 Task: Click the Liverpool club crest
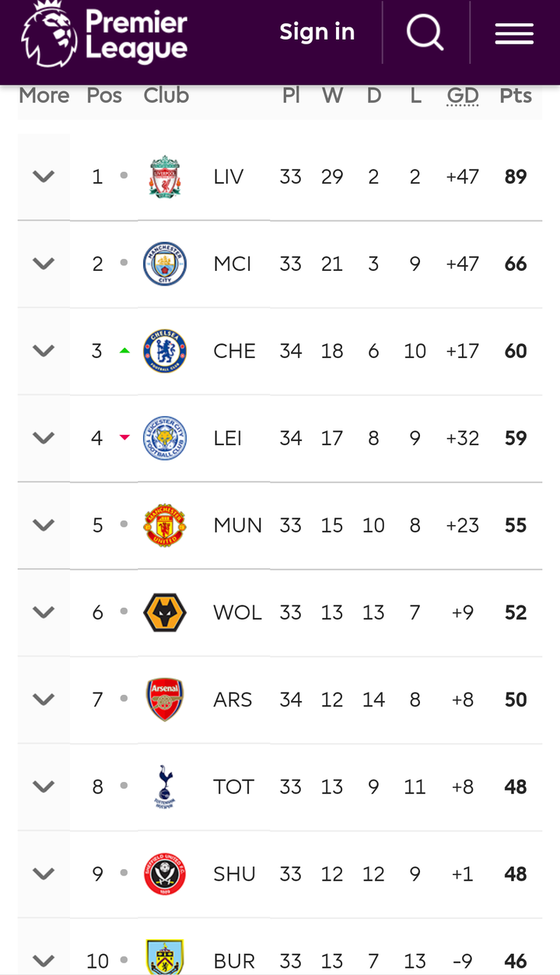(165, 177)
